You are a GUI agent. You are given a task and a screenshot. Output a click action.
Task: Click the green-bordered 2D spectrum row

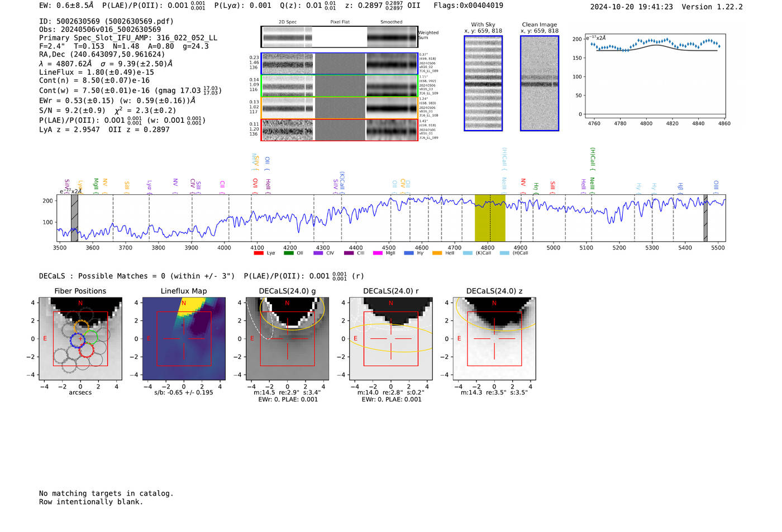(x=340, y=86)
